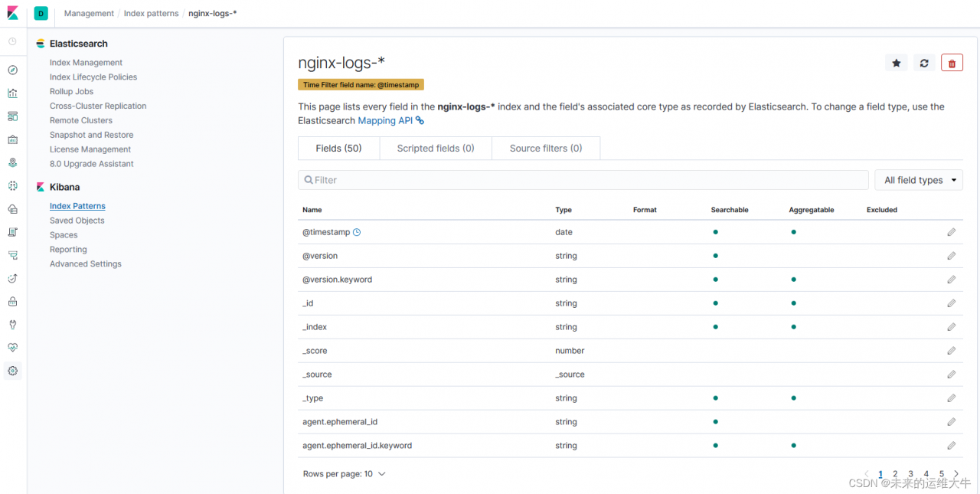Select Index Patterns under Kibana
The width and height of the screenshot is (980, 494).
pyautogui.click(x=77, y=206)
